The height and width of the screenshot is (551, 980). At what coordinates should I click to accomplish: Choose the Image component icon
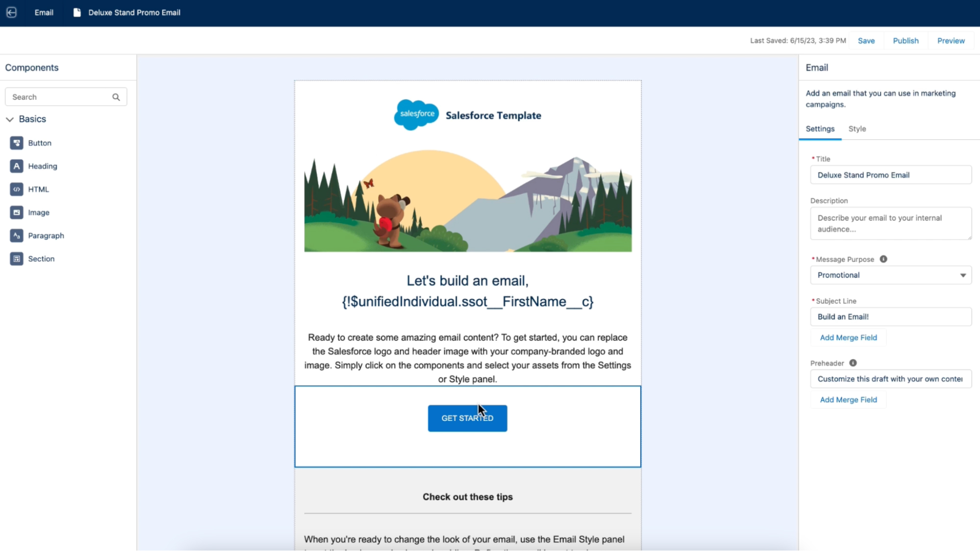coord(17,212)
